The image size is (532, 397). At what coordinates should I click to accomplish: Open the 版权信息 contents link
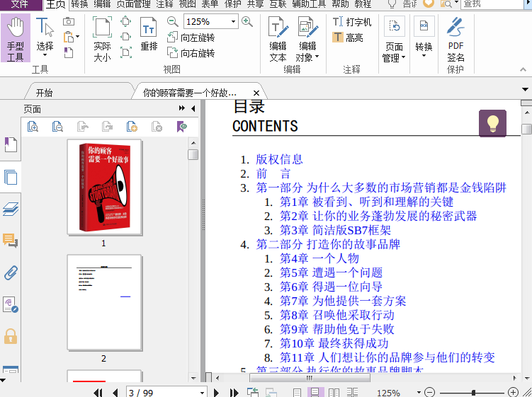click(x=279, y=159)
